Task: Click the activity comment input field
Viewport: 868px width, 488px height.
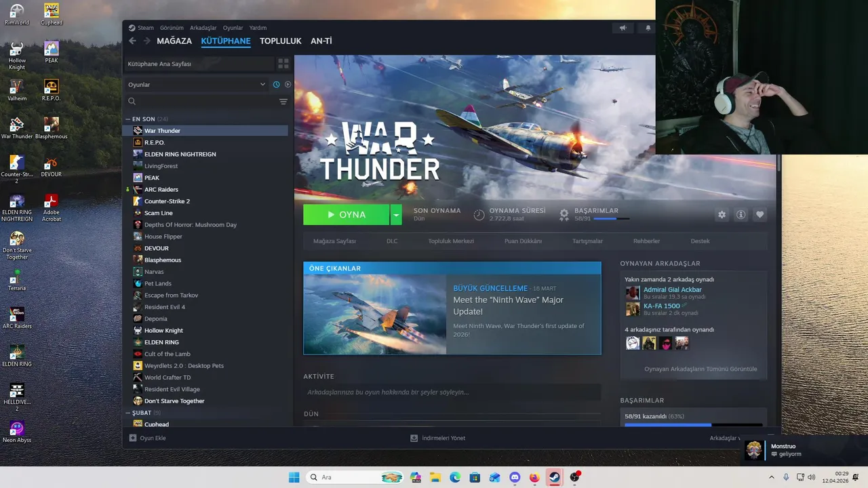Action: pyautogui.click(x=452, y=392)
